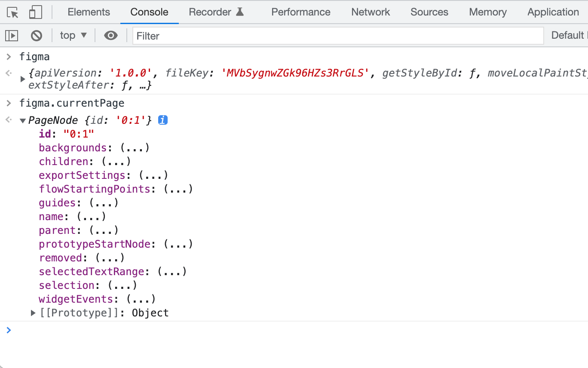Activate the inspect element picker icon
This screenshot has width=588, height=368.
[x=13, y=12]
